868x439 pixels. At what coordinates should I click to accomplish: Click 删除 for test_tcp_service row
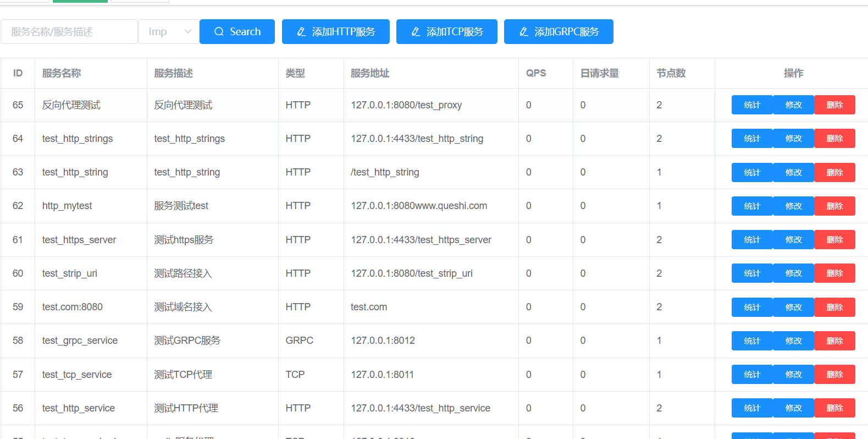(x=834, y=374)
